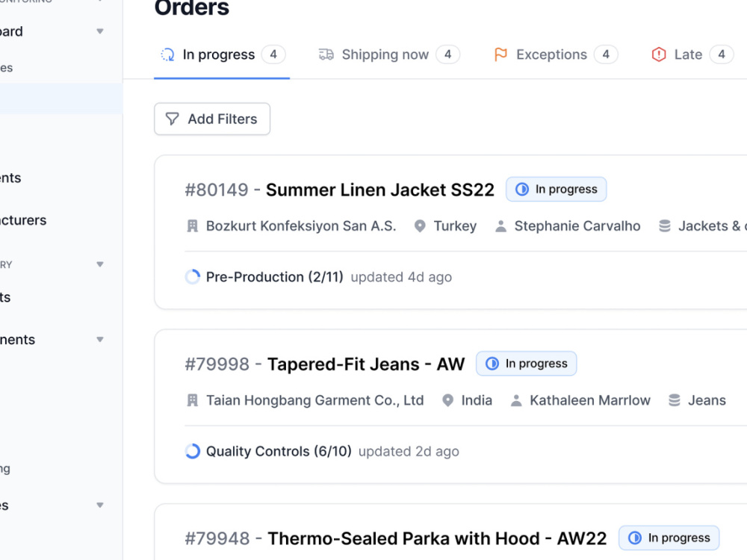Screen dimensions: 747x560
Task: Click the Pre-Production progress ring icon
Action: coord(193,277)
